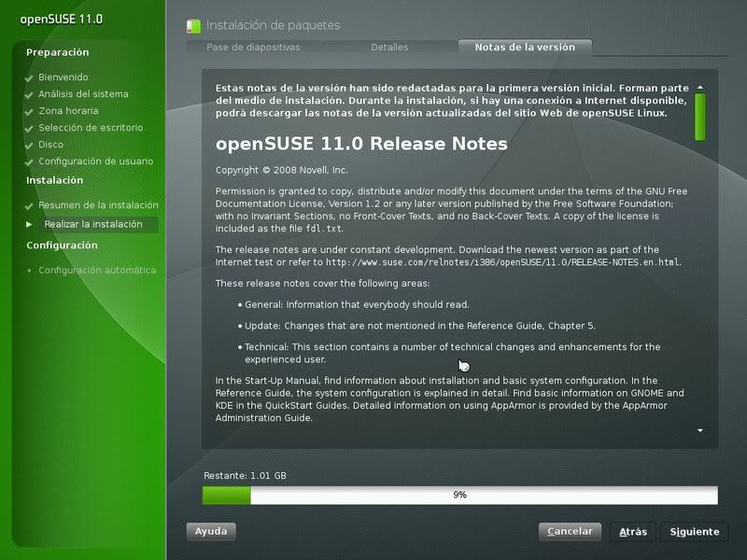Click the Configuración automática step
The image size is (747, 560).
pyautogui.click(x=97, y=271)
